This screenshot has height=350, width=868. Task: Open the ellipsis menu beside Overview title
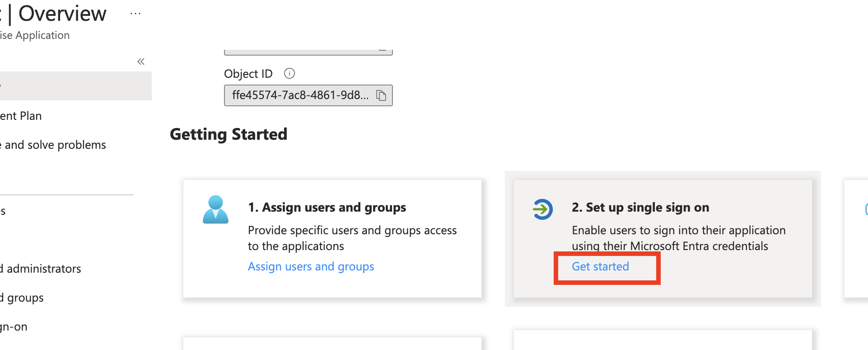pos(135,14)
